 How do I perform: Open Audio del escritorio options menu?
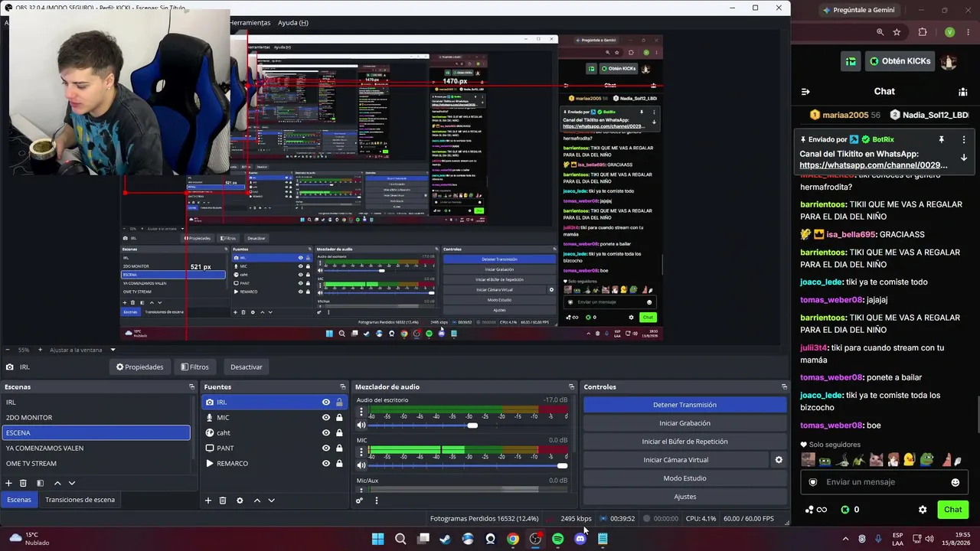[x=361, y=412]
